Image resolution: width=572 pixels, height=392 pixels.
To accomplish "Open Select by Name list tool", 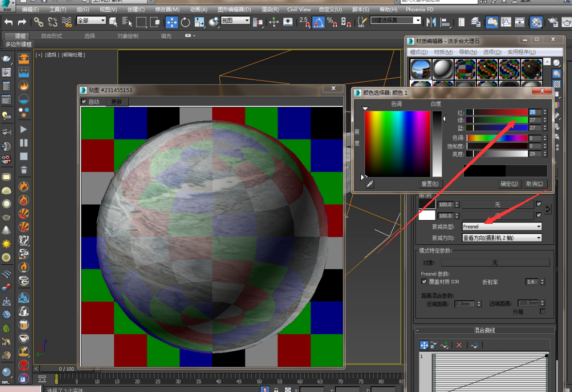I will (126, 22).
